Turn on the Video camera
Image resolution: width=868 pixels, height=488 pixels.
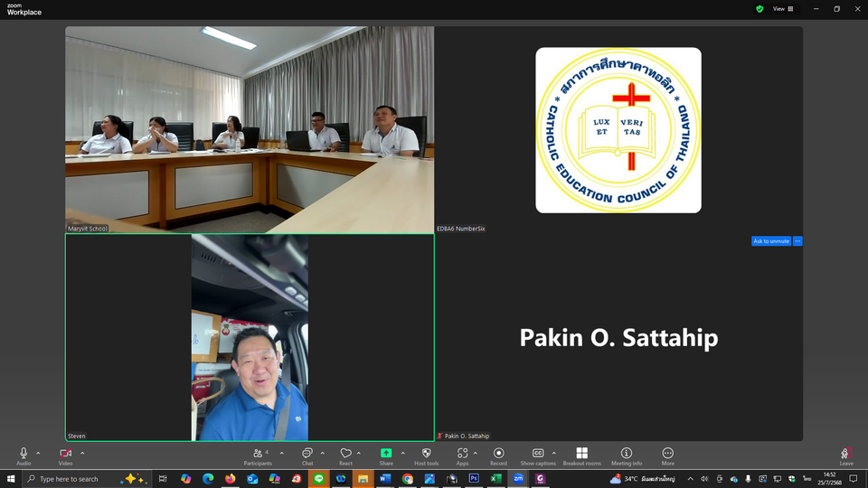65,455
